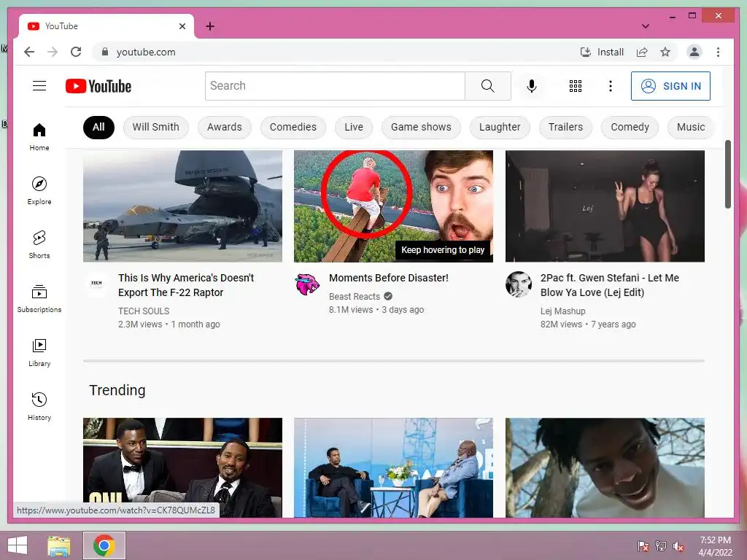Select the Live chip
Viewport: 747px width, 560px height.
tap(354, 127)
